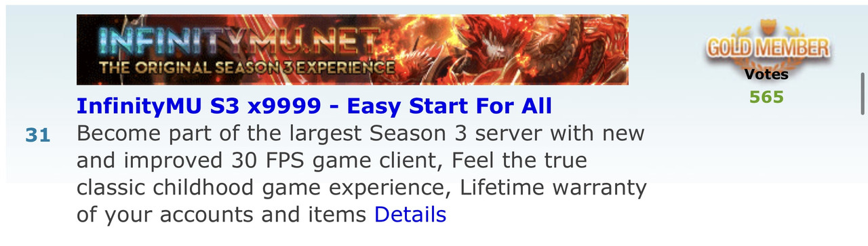Click the 'of your accounts and items' text
The width and height of the screenshot is (868, 246).
(222, 215)
